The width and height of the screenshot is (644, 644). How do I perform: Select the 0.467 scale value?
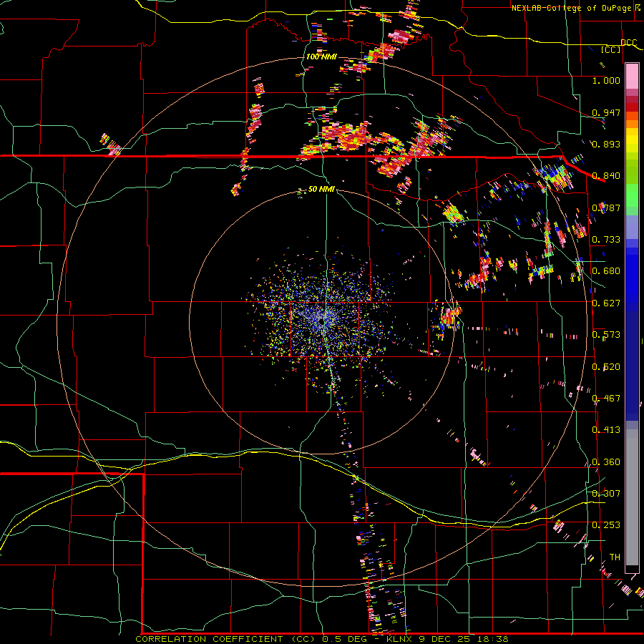(x=606, y=399)
